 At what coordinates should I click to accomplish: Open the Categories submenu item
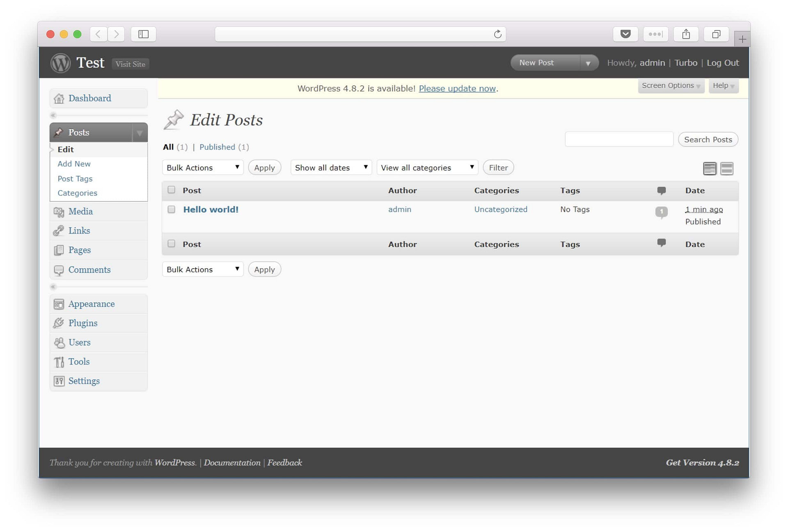[77, 193]
